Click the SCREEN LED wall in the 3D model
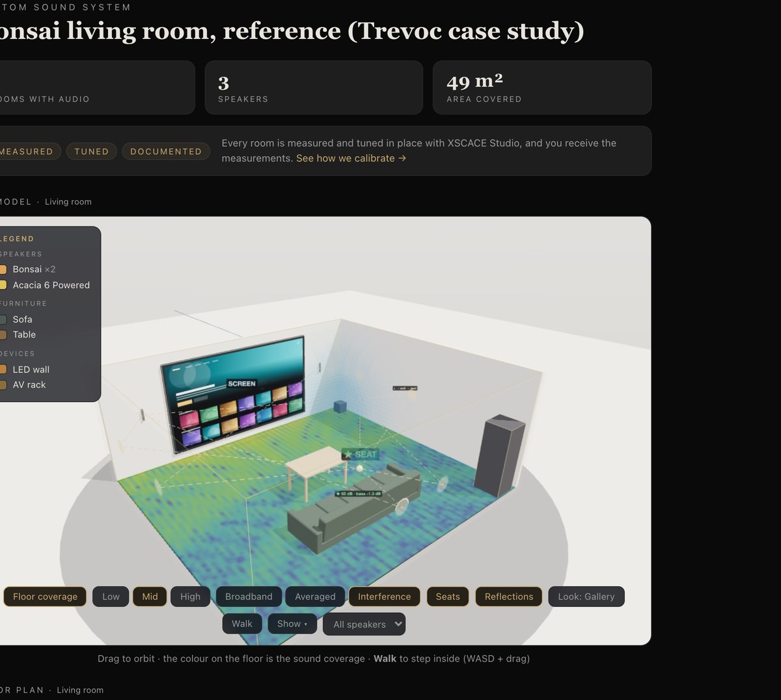781x700 pixels. (x=234, y=394)
